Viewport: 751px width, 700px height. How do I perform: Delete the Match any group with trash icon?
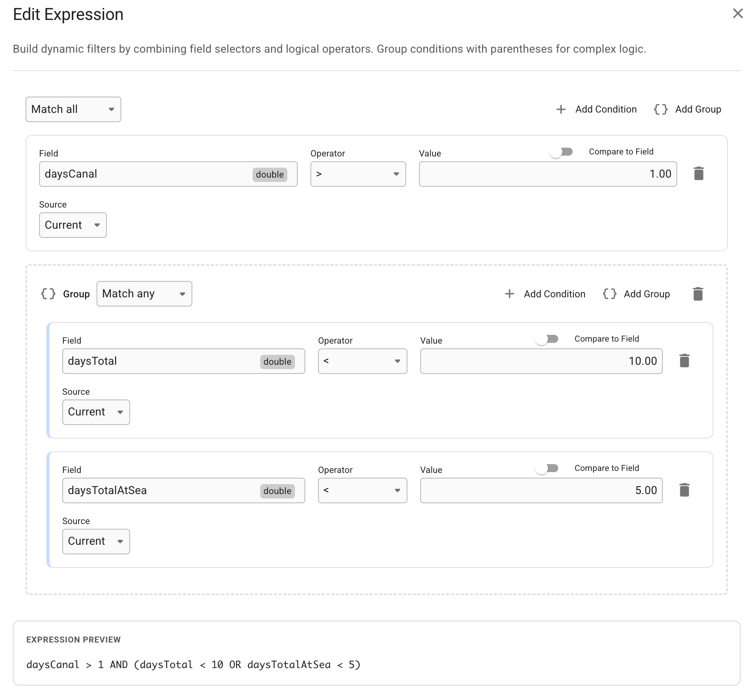[698, 294]
